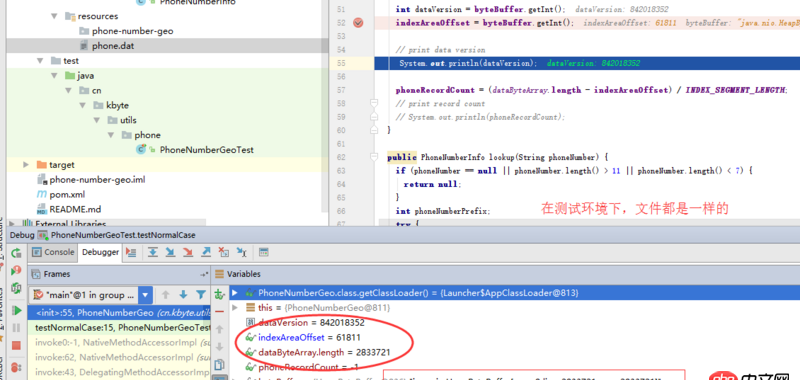The image size is (800, 380).
Task: Toggle the frames filter funnel icon
Action: 201,295
